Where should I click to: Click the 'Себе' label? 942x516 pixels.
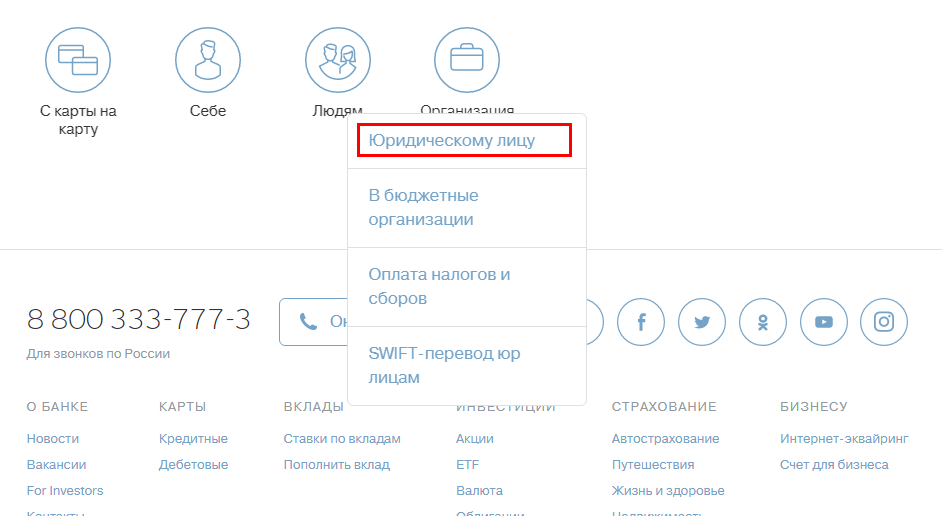pyautogui.click(x=208, y=111)
